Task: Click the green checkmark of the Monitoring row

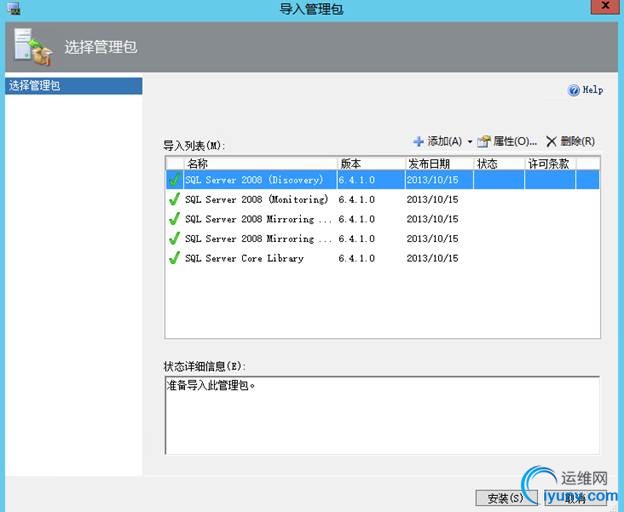Action: coord(174,199)
